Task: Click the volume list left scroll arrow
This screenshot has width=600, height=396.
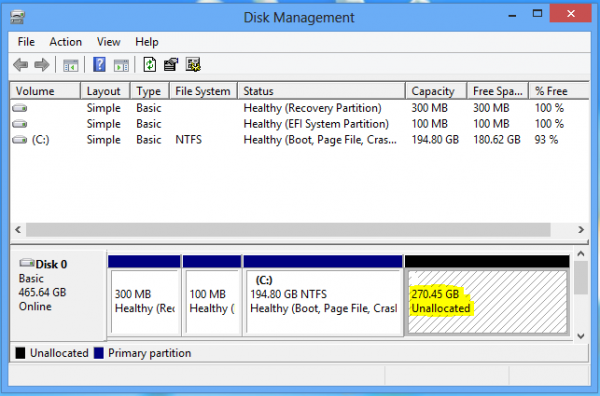Action: [18, 230]
